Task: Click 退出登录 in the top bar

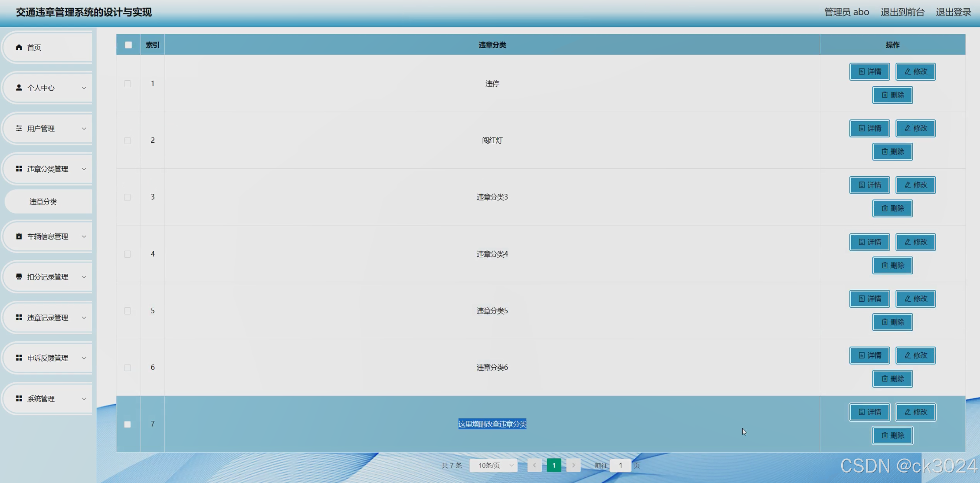Action: pos(953,12)
